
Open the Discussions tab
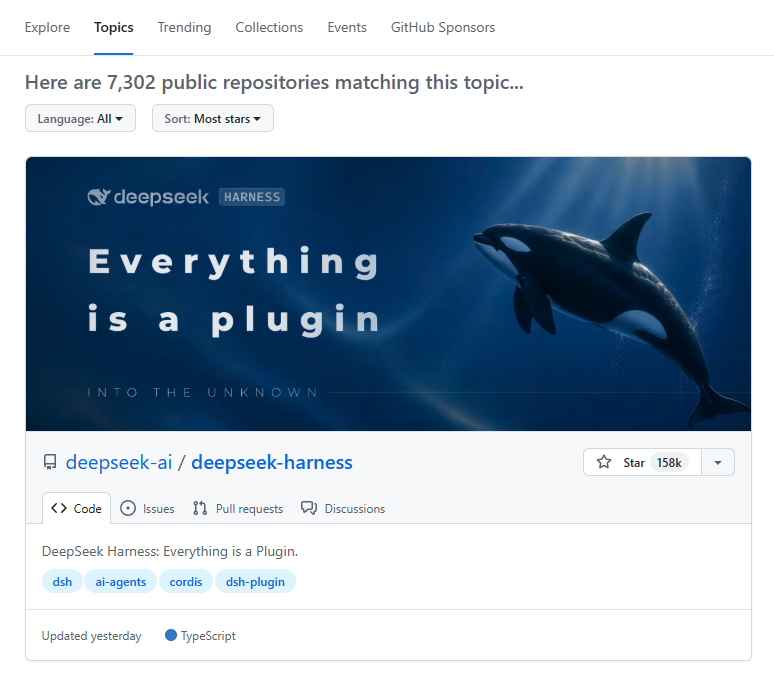point(343,508)
